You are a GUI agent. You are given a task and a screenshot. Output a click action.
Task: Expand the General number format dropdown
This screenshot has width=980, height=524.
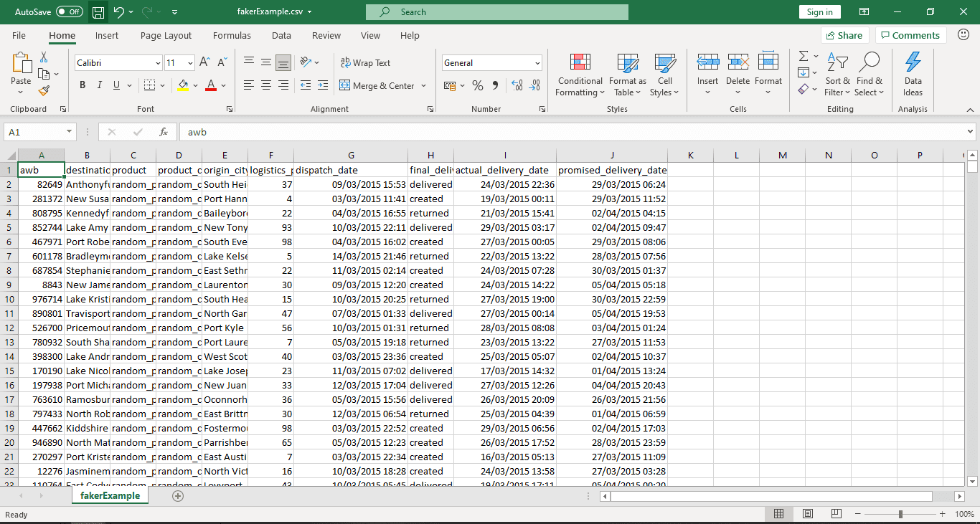[537, 63]
